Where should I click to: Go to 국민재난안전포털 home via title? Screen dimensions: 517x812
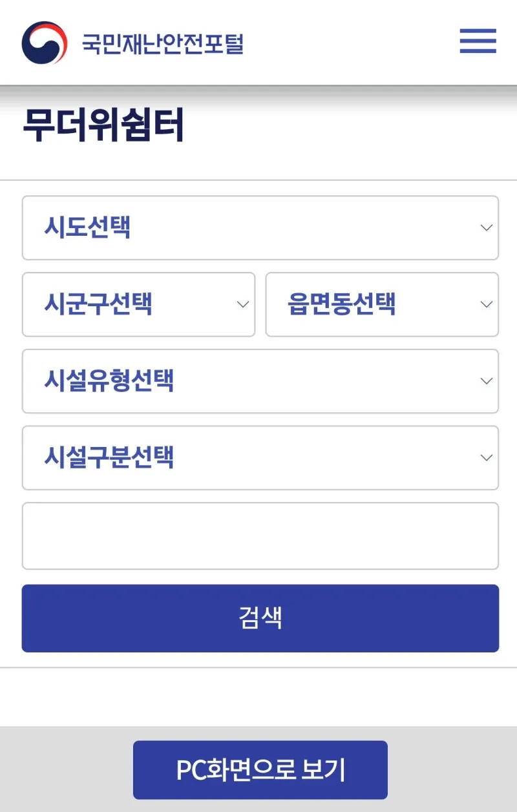pos(162,43)
